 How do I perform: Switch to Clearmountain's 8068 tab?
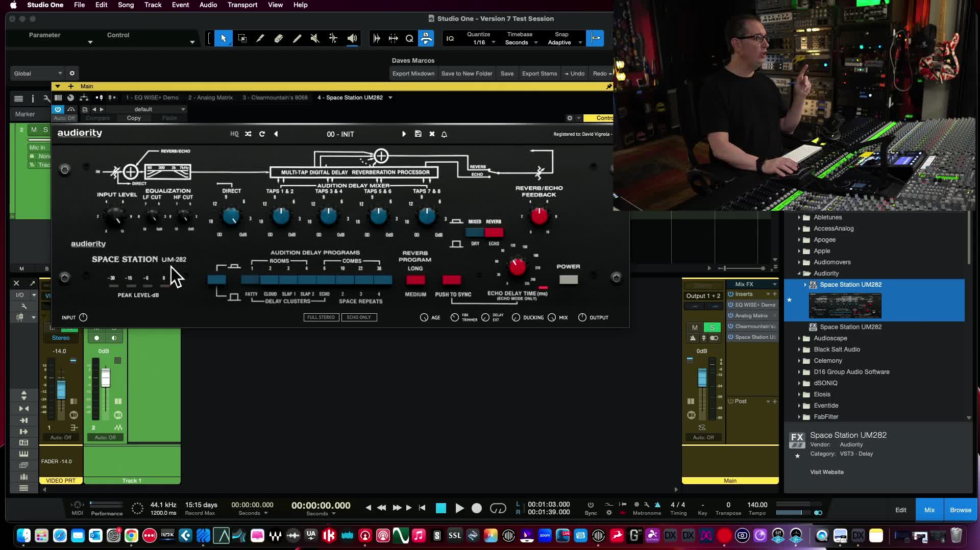click(x=275, y=97)
